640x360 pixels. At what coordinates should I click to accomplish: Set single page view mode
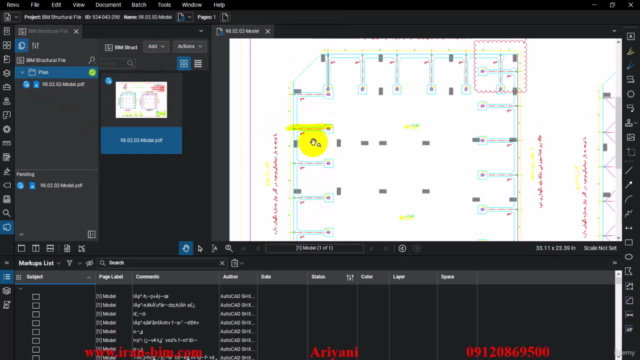click(x=21, y=248)
